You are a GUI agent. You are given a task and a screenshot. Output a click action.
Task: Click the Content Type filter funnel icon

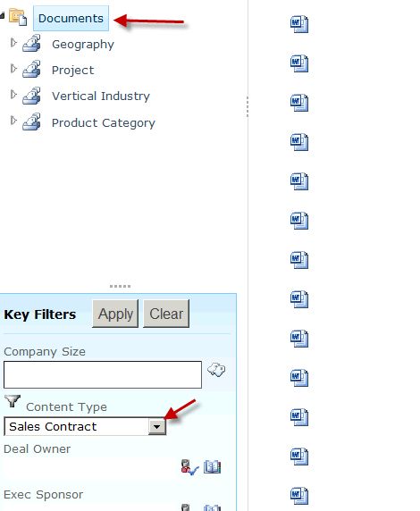coord(13,401)
